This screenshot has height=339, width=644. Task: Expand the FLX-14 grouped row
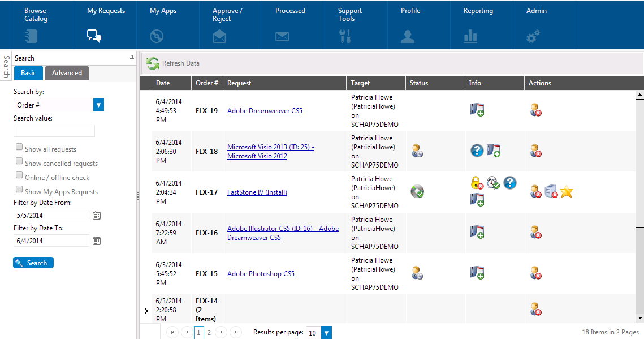146,311
